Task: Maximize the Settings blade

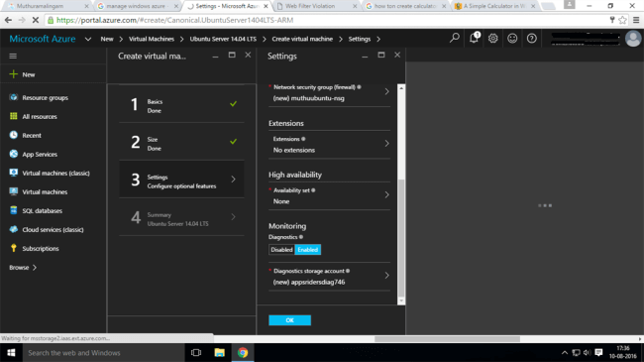Action: coord(381,55)
